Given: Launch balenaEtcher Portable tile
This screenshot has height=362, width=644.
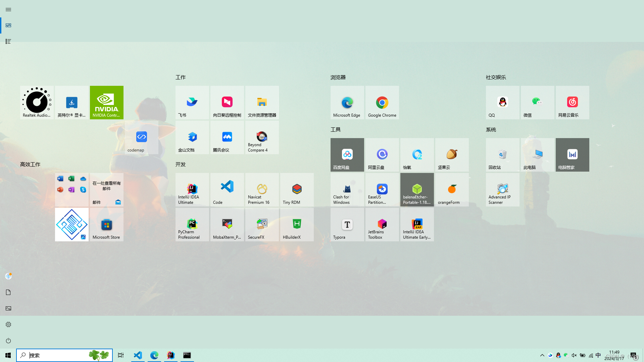Looking at the screenshot, I should click(417, 190).
